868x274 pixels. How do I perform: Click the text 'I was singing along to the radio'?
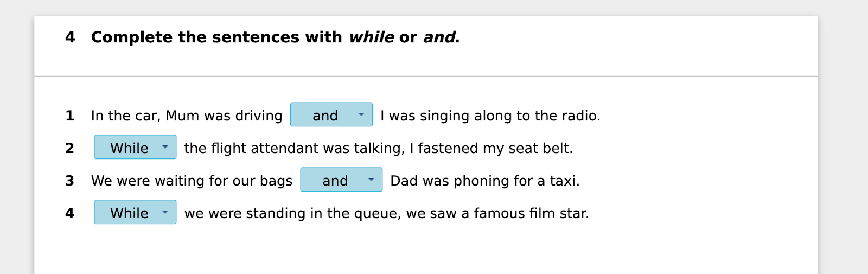click(x=490, y=116)
